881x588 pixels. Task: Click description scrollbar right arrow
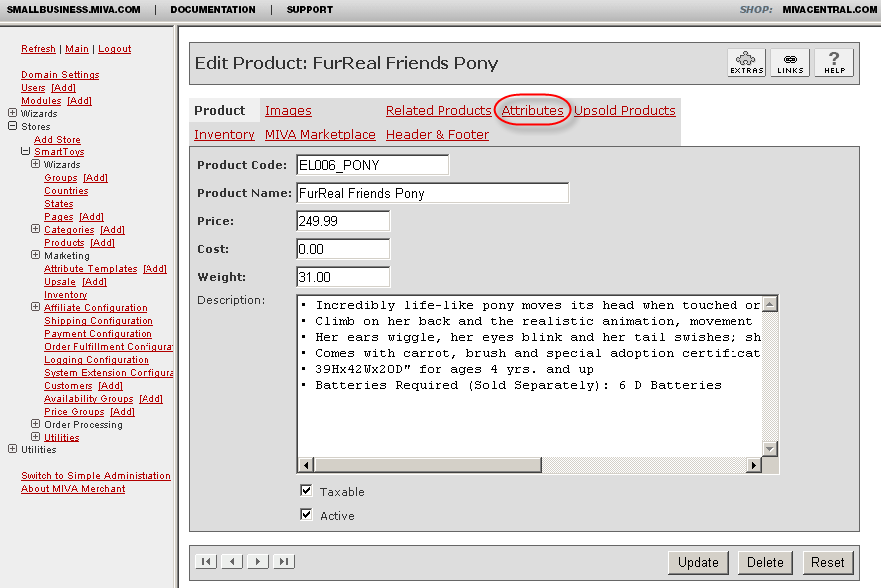click(x=754, y=465)
